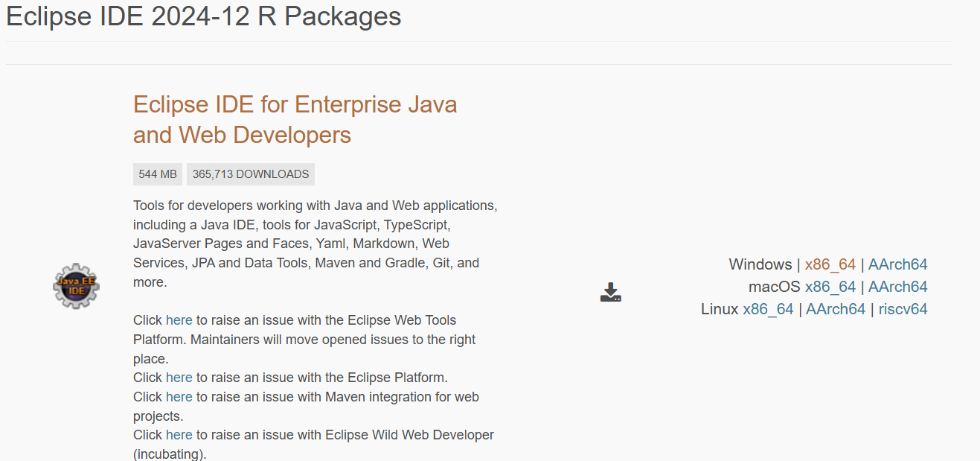Follow 'here' link for Wild Web Developer issue
This screenshot has width=980, height=461.
tap(179, 435)
